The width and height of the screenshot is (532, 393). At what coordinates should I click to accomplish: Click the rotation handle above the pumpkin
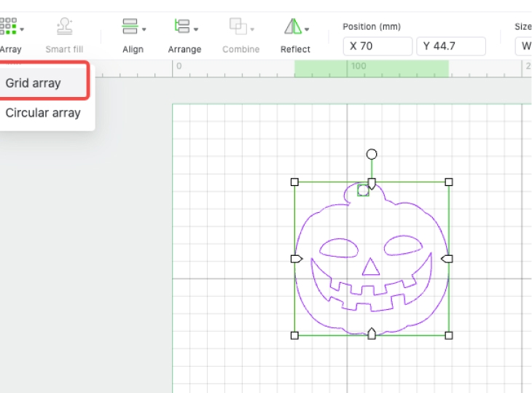[x=372, y=154]
